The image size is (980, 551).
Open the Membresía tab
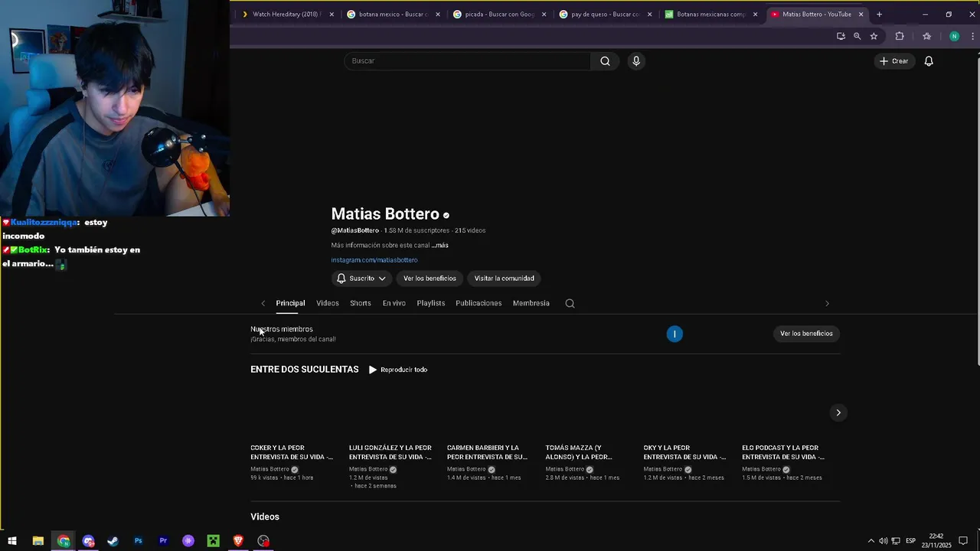531,303
